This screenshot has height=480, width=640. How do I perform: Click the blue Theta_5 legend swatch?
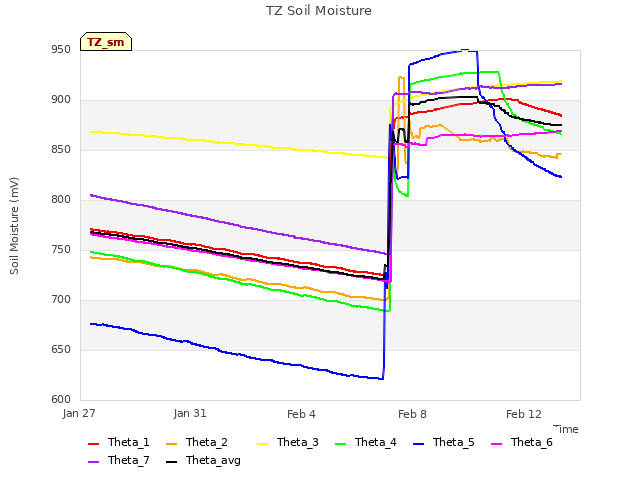point(418,444)
